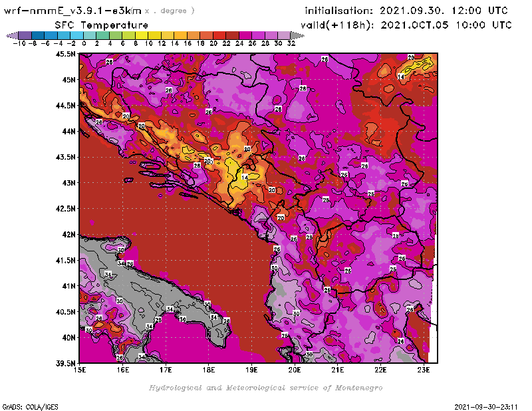The height and width of the screenshot is (411, 532).
Task: Click the '2021-09-30-23:11' timestamp
Action: [x=486, y=407]
